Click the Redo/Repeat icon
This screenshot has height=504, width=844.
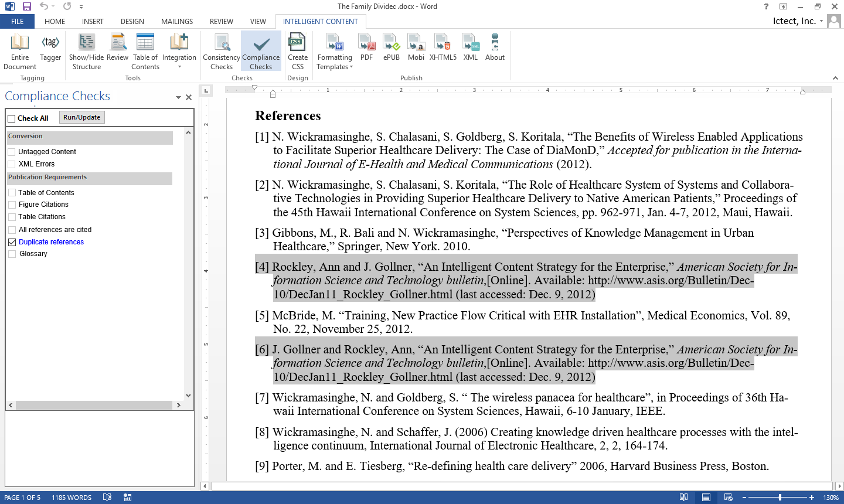click(x=67, y=6)
